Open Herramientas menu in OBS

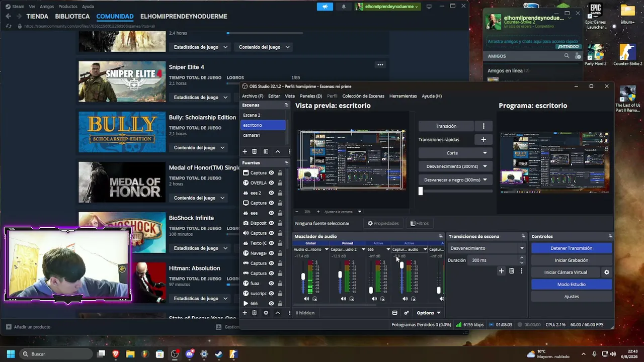tap(403, 96)
